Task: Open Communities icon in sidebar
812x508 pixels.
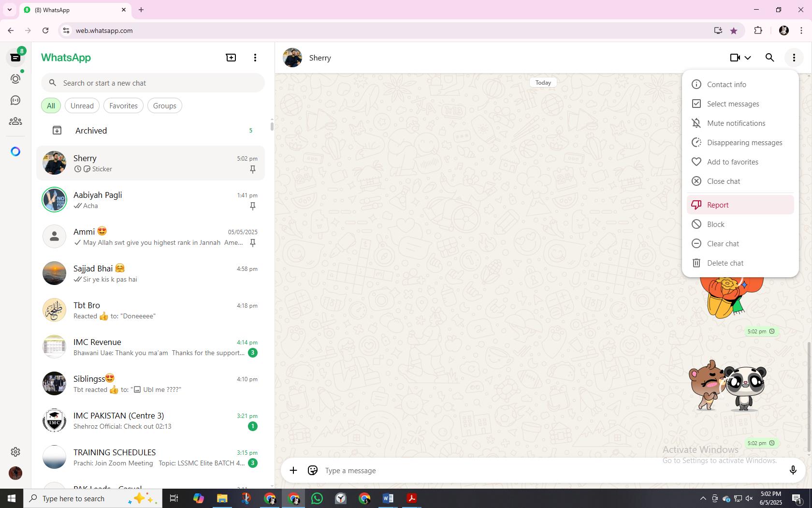Action: tap(15, 121)
